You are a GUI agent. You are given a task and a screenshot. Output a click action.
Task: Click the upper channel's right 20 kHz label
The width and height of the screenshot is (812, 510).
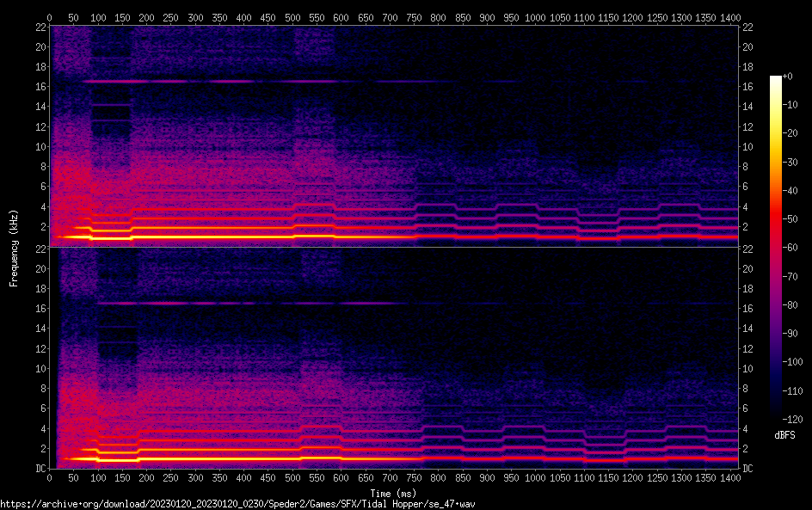click(x=747, y=47)
